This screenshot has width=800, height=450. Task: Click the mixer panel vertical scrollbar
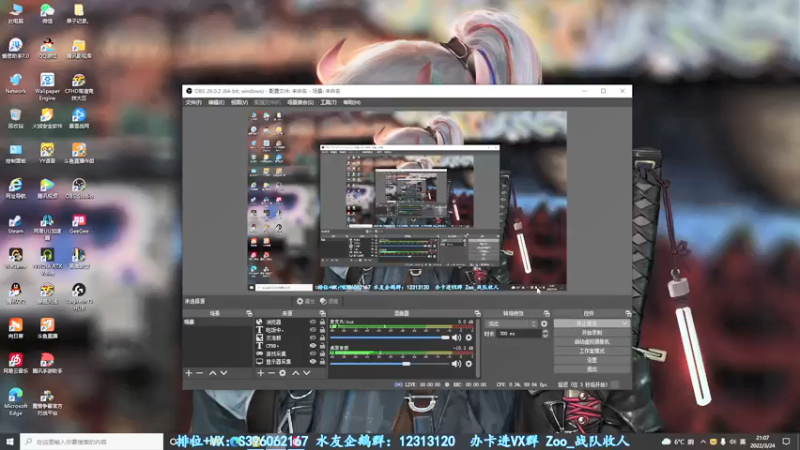pos(478,348)
